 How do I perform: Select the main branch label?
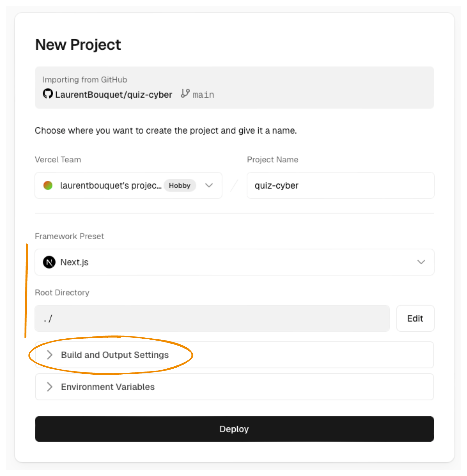click(203, 94)
